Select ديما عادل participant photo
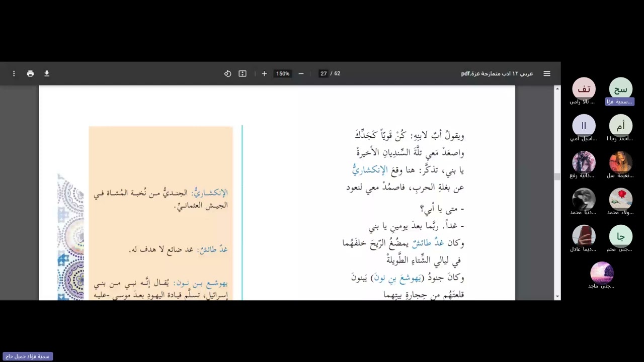 tap(584, 236)
